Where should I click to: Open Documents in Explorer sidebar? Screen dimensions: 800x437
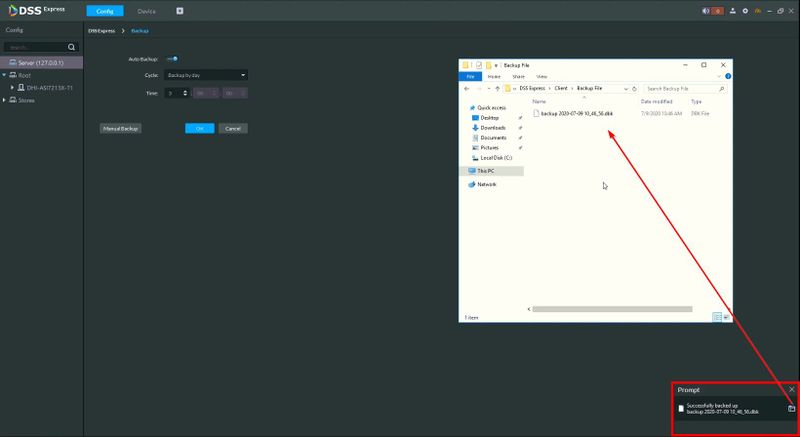493,138
